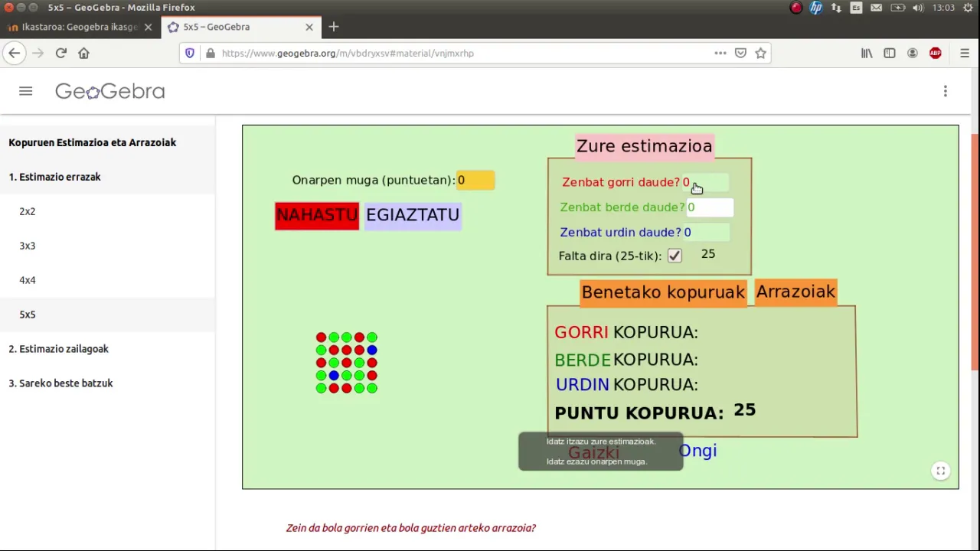Viewport: 980px width, 551px height.
Task: Click the Adblock Plus extension icon
Action: pyautogui.click(x=936, y=53)
